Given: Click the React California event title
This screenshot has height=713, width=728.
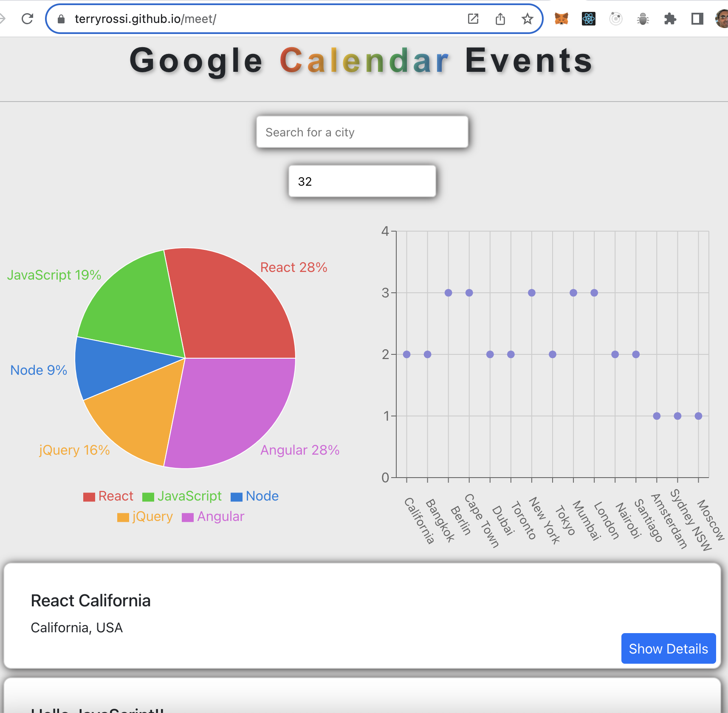Looking at the screenshot, I should click(x=91, y=600).
